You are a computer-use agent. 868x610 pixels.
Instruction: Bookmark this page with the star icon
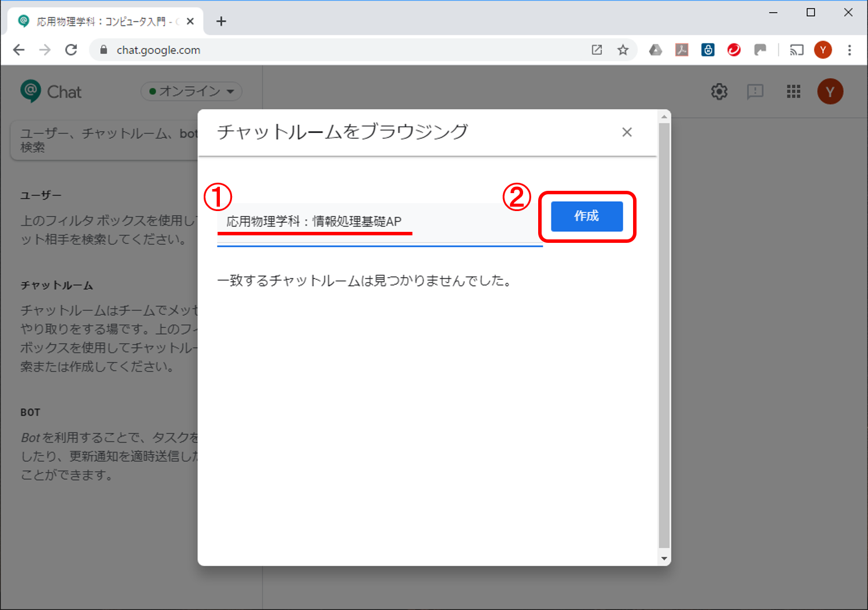[x=623, y=50]
